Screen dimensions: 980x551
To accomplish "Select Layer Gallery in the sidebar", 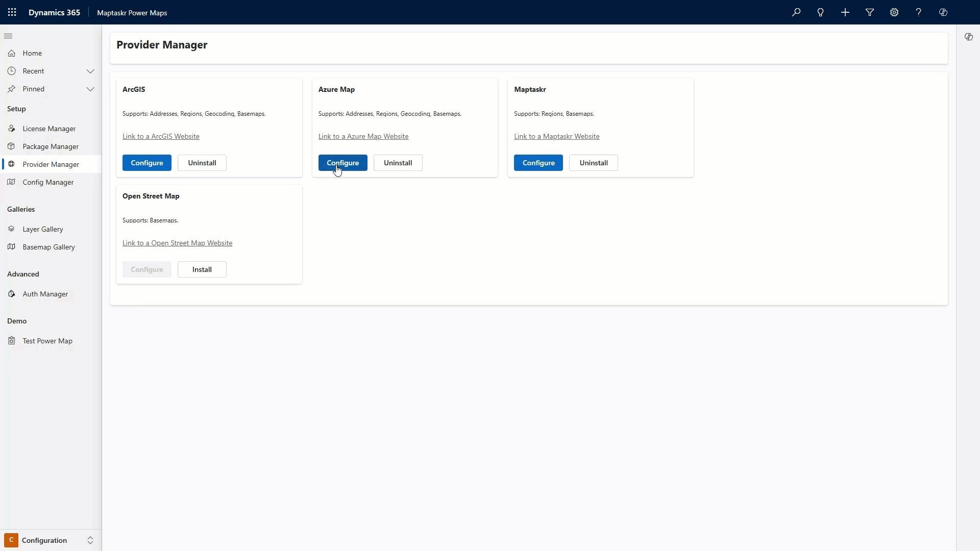I will [43, 229].
